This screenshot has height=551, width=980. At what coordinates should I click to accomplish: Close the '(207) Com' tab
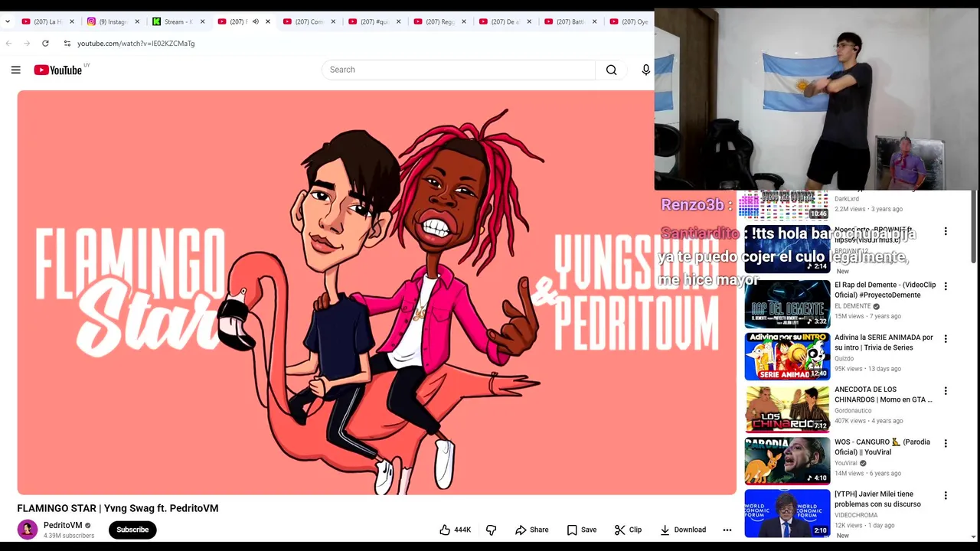(x=333, y=21)
